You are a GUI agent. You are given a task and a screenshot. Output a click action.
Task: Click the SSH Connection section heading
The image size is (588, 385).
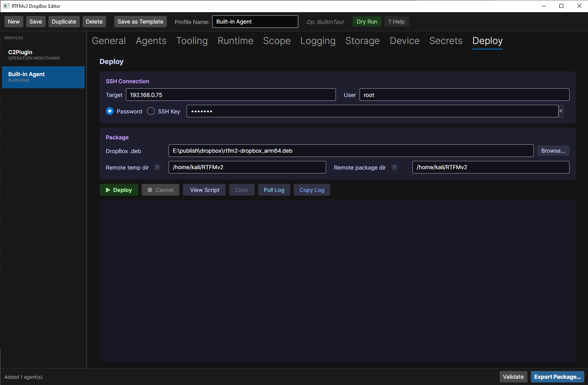click(x=127, y=81)
